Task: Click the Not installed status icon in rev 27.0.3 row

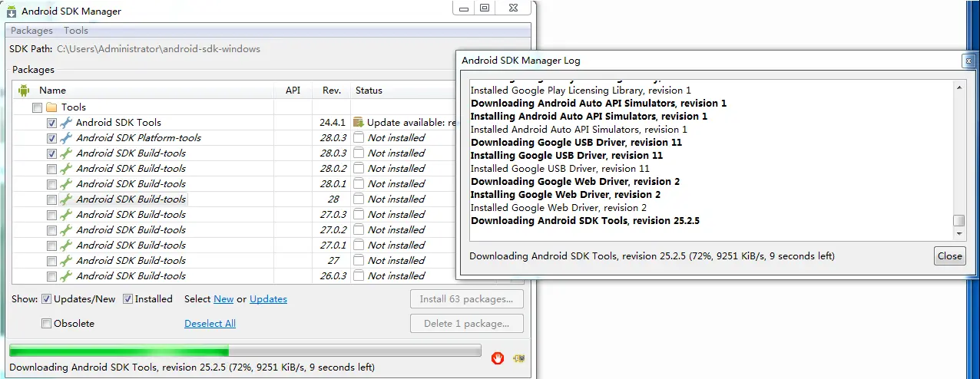Action: [358, 215]
